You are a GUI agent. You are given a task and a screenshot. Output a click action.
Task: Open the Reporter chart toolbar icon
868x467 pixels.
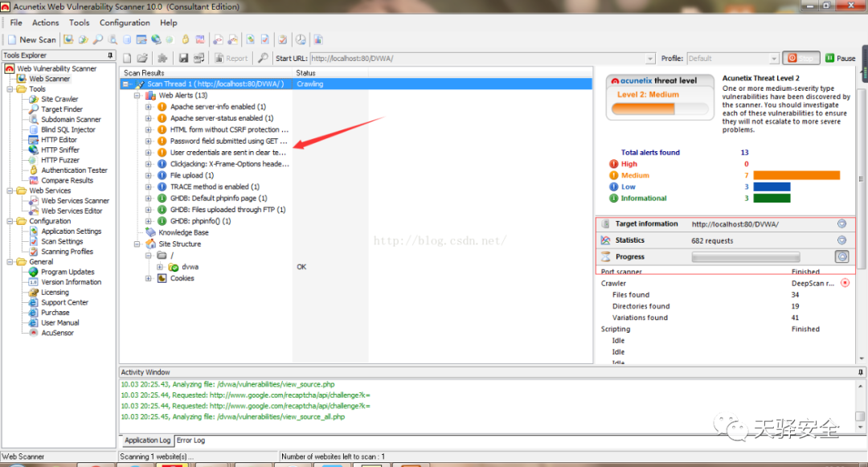pyautogui.click(x=318, y=39)
